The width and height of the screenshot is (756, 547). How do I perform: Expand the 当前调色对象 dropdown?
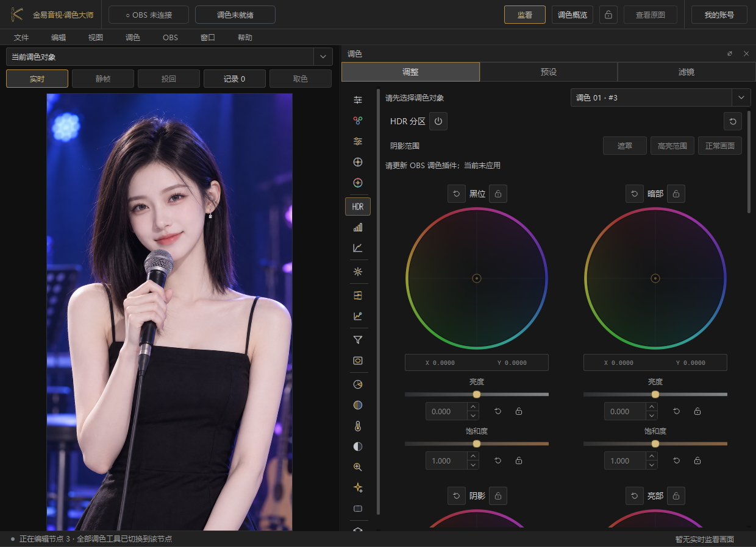tap(323, 57)
